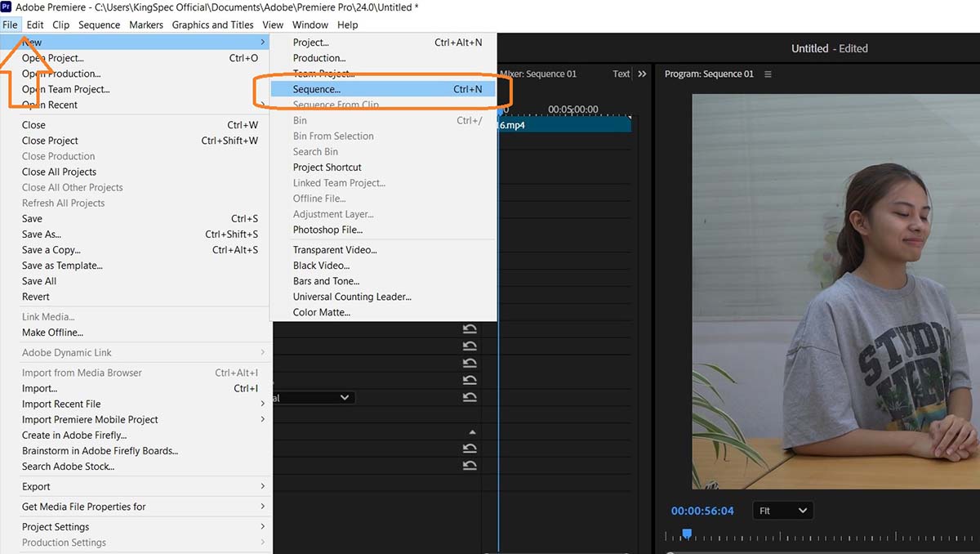Screen dimensions: 980x554
Task: Expand the Project Settings submenu
Action: point(145,527)
